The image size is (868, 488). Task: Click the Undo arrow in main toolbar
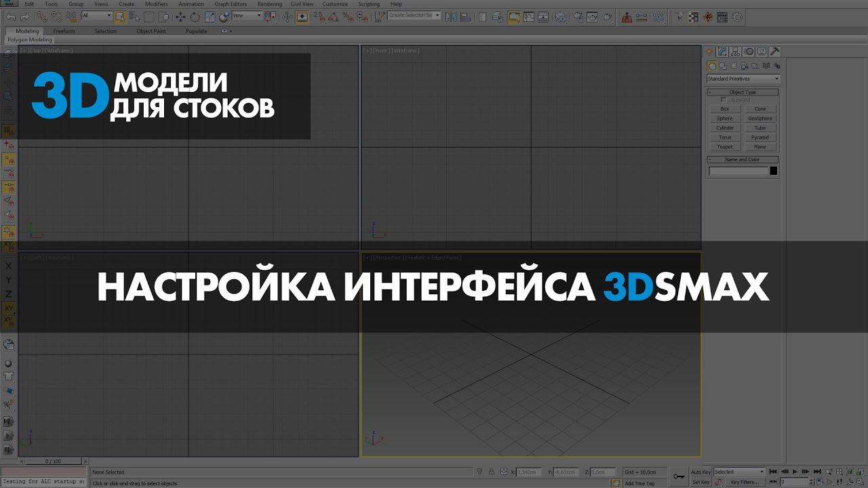coord(11,17)
